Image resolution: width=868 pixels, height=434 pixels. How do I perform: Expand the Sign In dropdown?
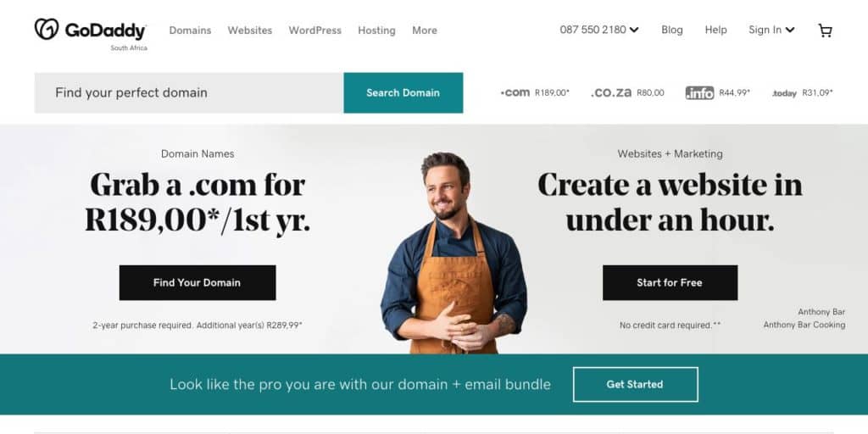coord(771,30)
